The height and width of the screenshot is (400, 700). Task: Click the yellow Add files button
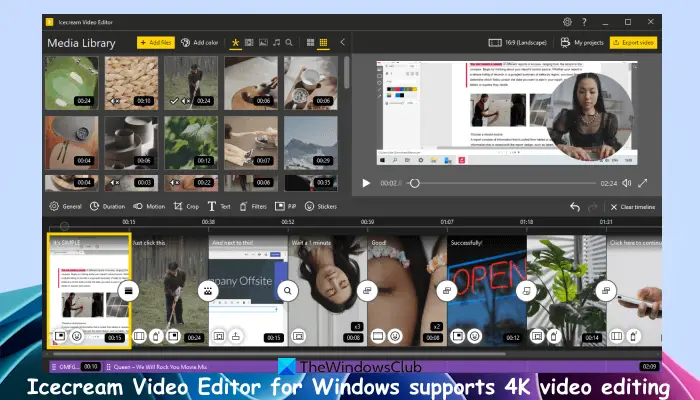pyautogui.click(x=155, y=42)
